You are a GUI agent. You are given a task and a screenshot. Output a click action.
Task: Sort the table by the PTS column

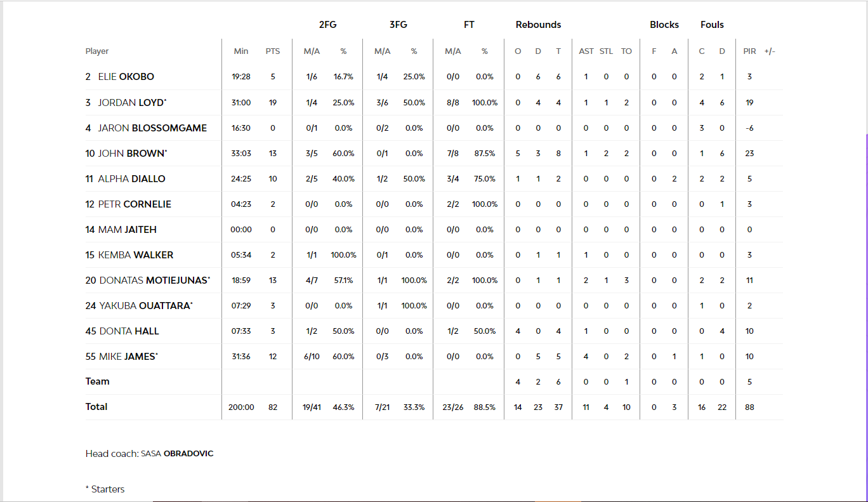pyautogui.click(x=273, y=51)
